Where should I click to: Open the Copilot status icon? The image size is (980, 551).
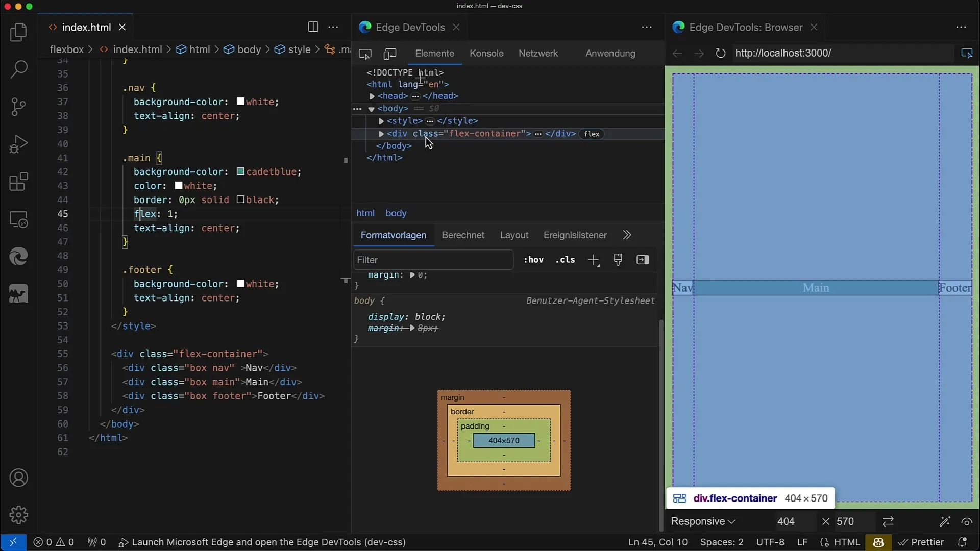pos(878,542)
